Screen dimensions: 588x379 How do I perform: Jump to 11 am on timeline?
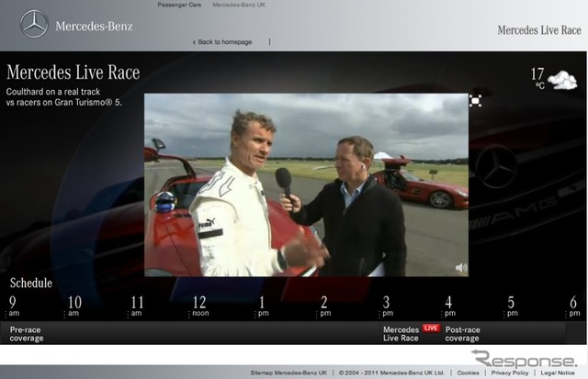click(137, 306)
